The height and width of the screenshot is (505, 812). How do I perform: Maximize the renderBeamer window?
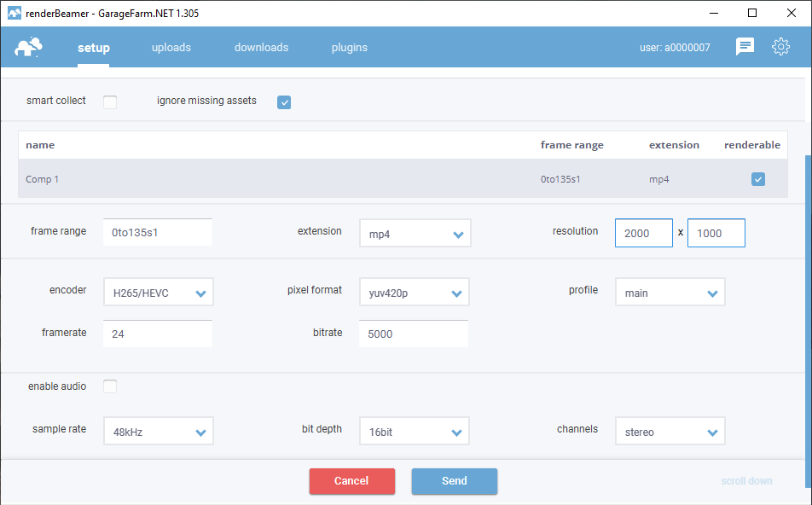point(752,13)
